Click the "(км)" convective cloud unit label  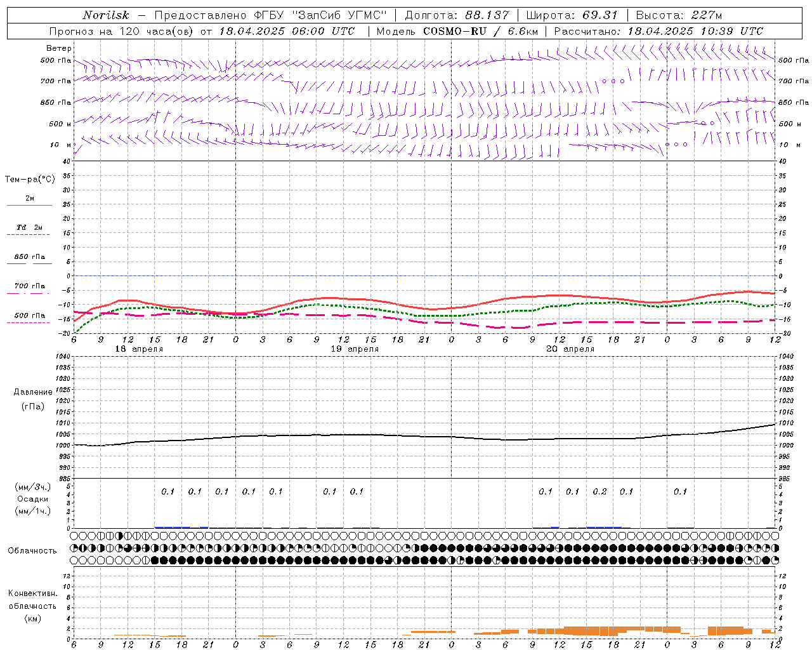pos(33,618)
